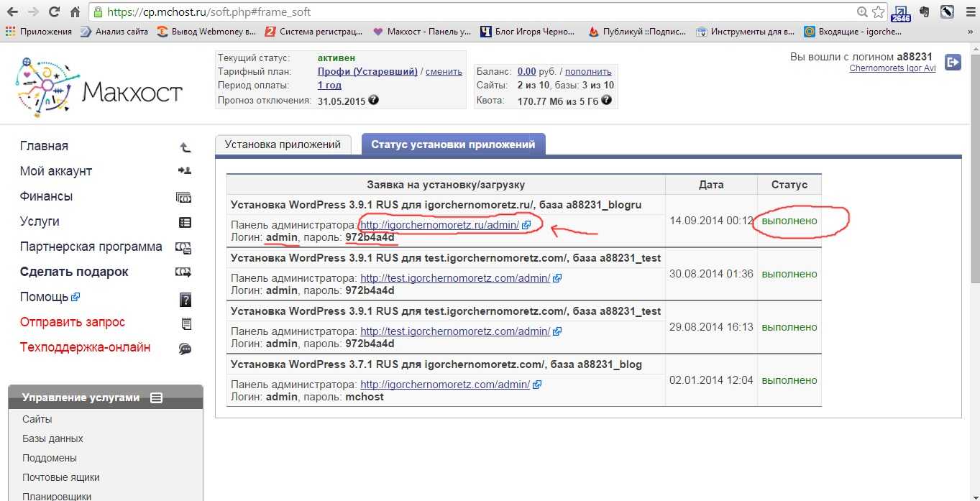Reload the page with browser refresh button
The image size is (980, 501).
click(54, 12)
